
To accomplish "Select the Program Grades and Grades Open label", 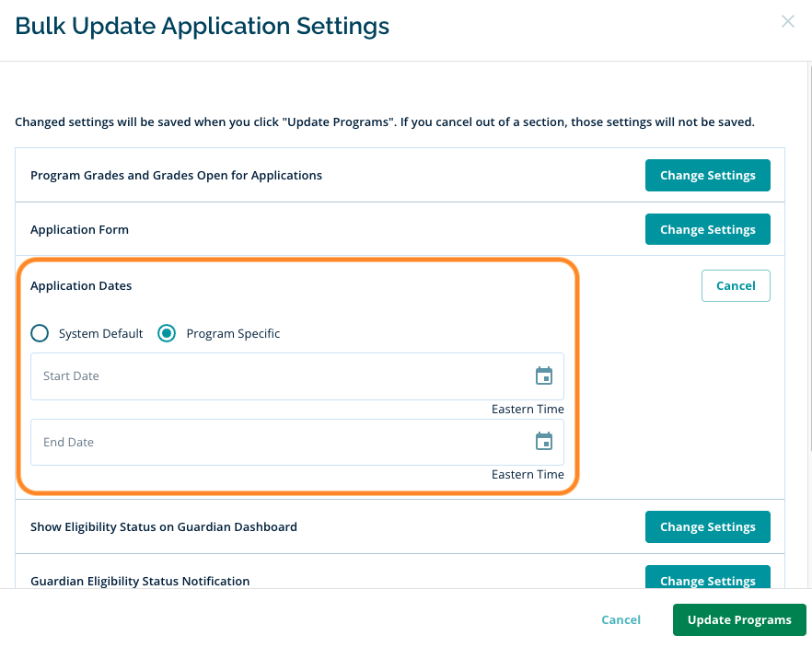I will (x=176, y=175).
